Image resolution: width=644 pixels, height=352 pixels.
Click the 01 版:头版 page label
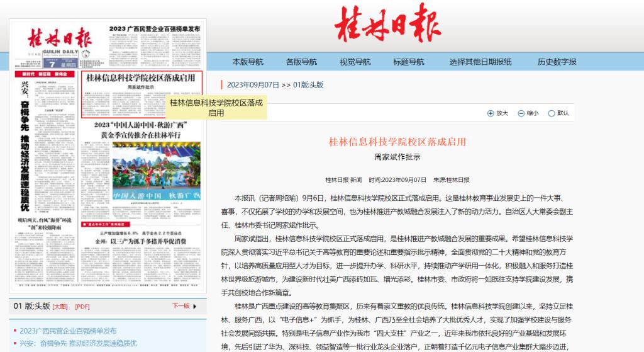[31, 306]
